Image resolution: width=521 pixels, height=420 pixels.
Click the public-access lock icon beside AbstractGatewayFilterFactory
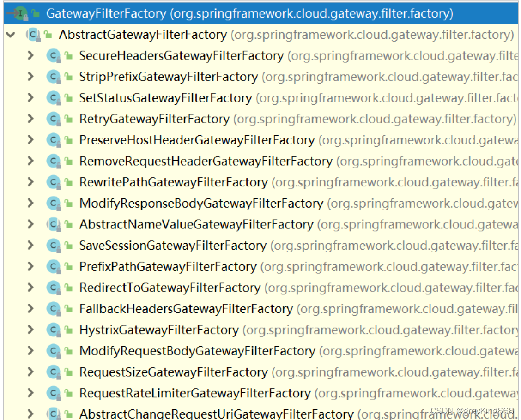click(x=48, y=34)
